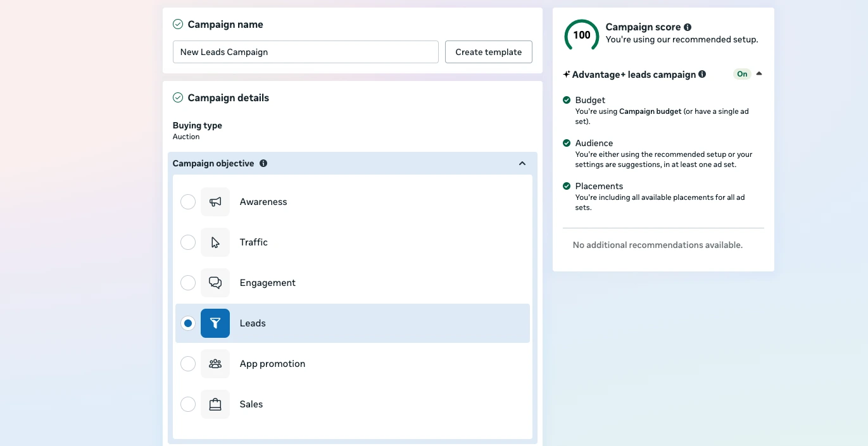
Task: Select the Awareness radio button
Action: click(188, 202)
